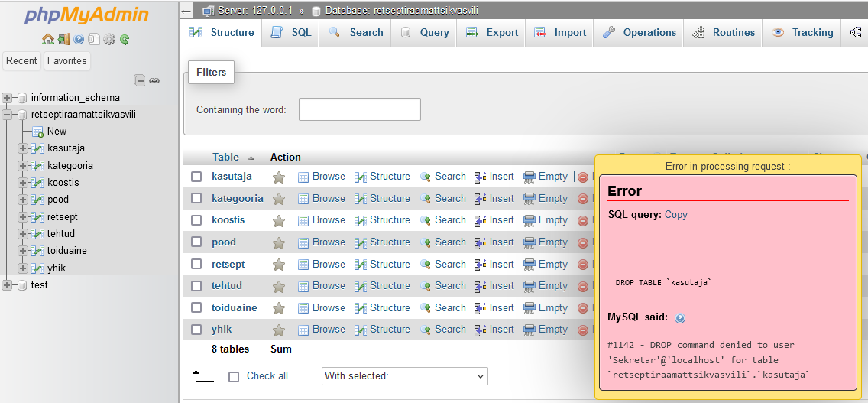Image resolution: width=868 pixels, height=403 pixels.
Task: Click the Containing the word filter field
Action: (x=359, y=109)
